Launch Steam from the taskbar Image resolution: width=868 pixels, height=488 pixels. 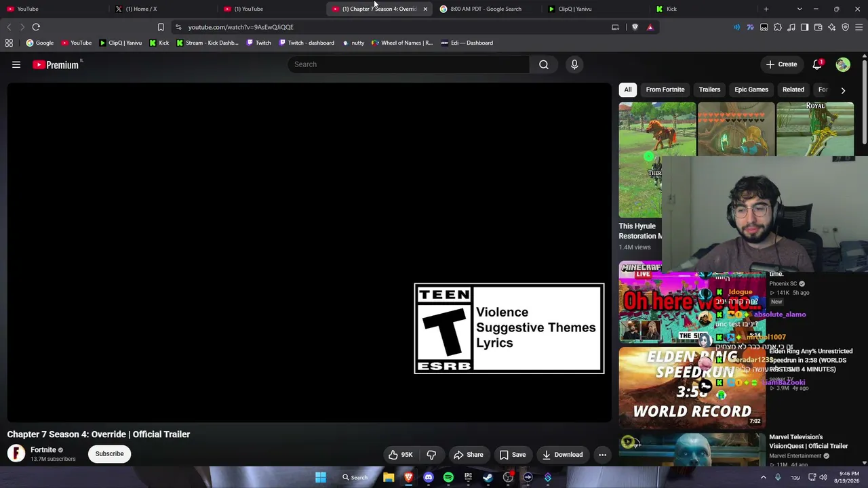tap(488, 477)
